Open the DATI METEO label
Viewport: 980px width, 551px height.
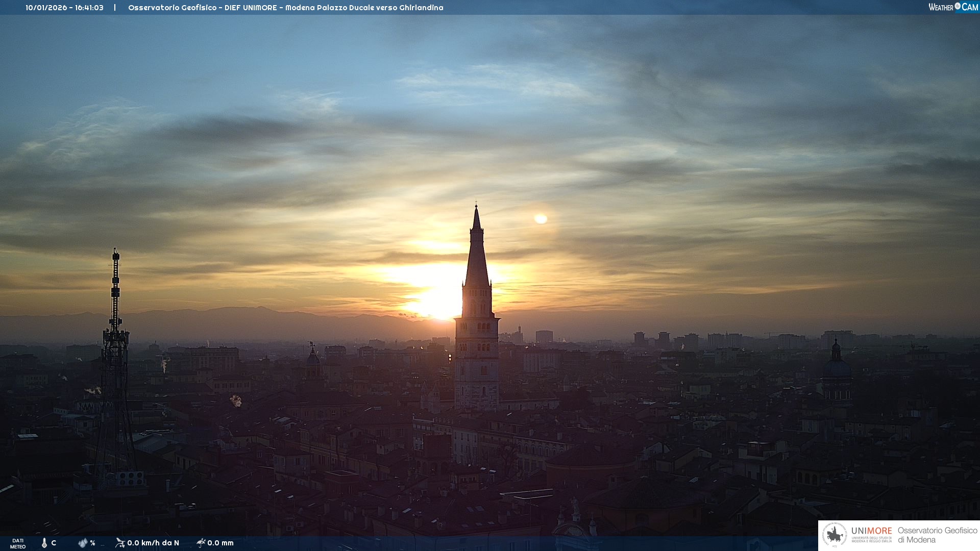[x=18, y=543]
